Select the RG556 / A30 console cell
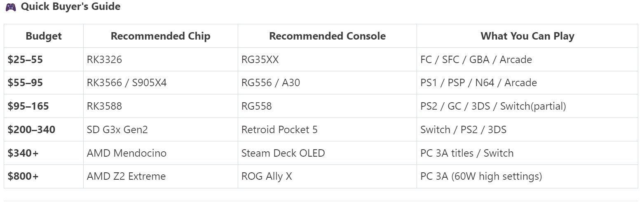The height and width of the screenshot is (202, 644). 271,83
